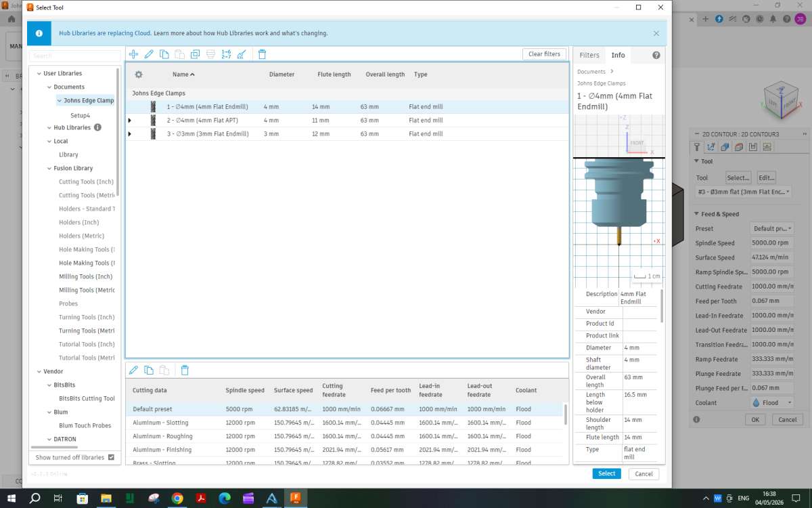
Task: Sort by the Flute length column header
Action: tap(334, 75)
